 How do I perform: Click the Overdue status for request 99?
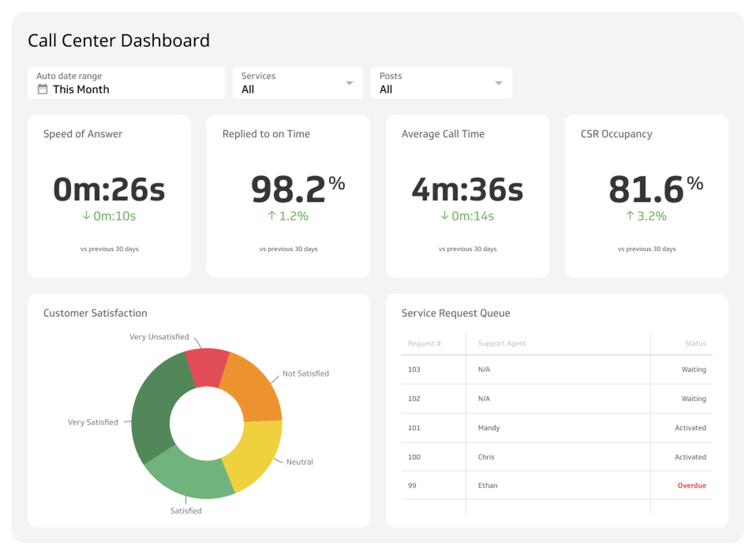coord(692,485)
